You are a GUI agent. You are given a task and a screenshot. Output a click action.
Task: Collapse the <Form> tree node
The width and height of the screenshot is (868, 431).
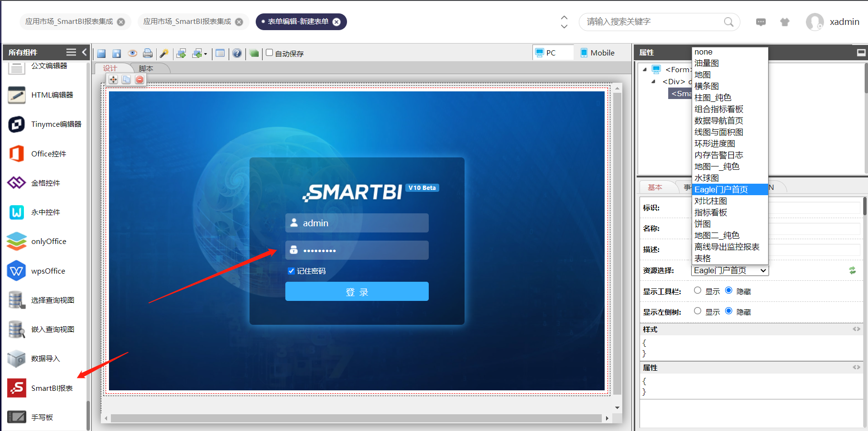point(645,69)
